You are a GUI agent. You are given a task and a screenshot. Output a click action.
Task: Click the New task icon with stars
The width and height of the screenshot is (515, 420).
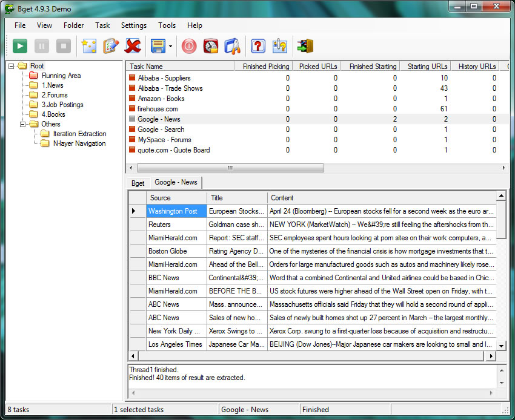point(89,46)
